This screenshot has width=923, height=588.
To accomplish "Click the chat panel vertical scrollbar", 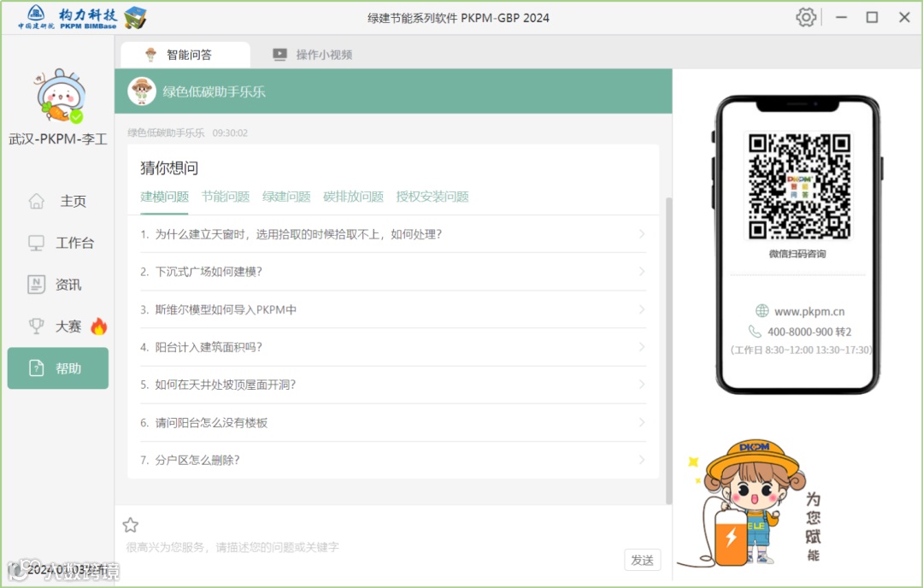I will pos(668,350).
